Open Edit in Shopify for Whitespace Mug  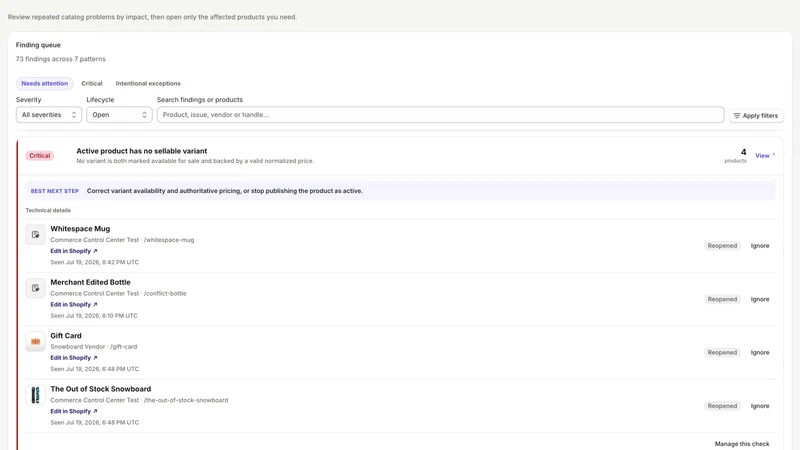(x=73, y=251)
